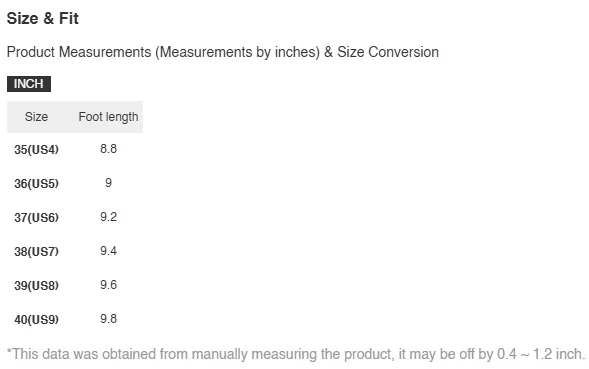Screen dimensions: 589x369
Task: Click the Size & Fit heading
Action: coord(43,18)
